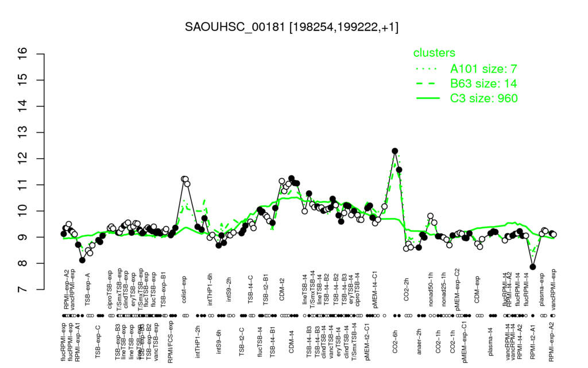Viewport: 588px width, 368px height.
Task: Select y-axis tick label 15
Action: point(23,80)
